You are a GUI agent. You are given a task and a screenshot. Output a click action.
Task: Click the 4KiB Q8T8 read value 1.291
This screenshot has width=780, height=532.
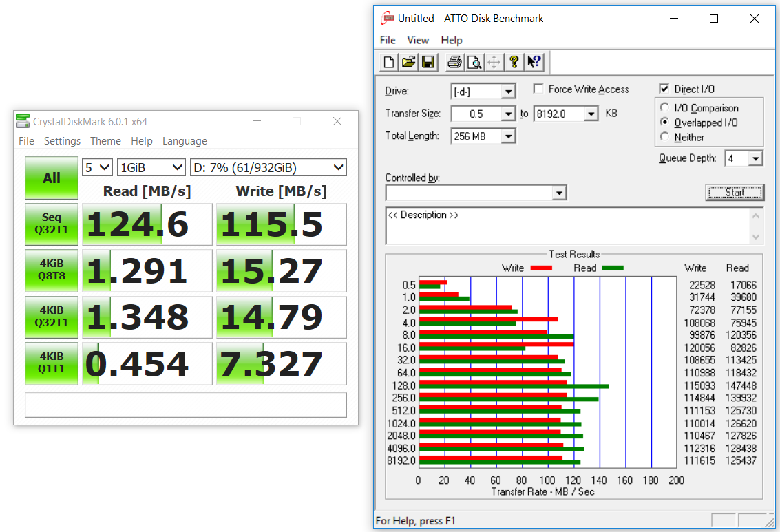point(147,270)
